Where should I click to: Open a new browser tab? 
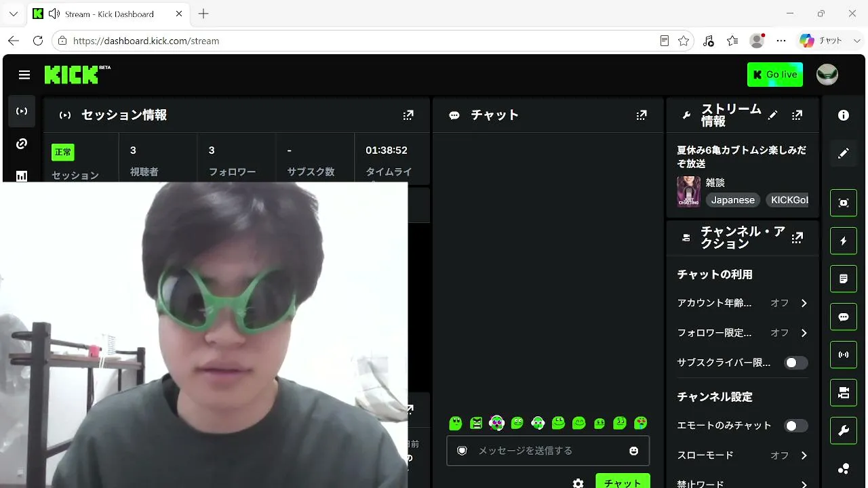203,14
